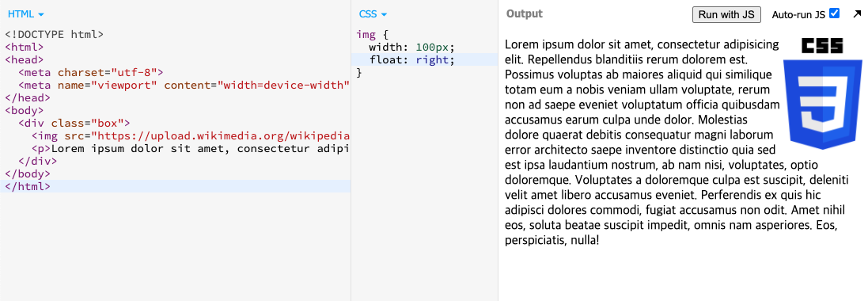868x301 pixels.
Task: Click the <p>Lorem ipsum code line
Action: tap(191, 149)
